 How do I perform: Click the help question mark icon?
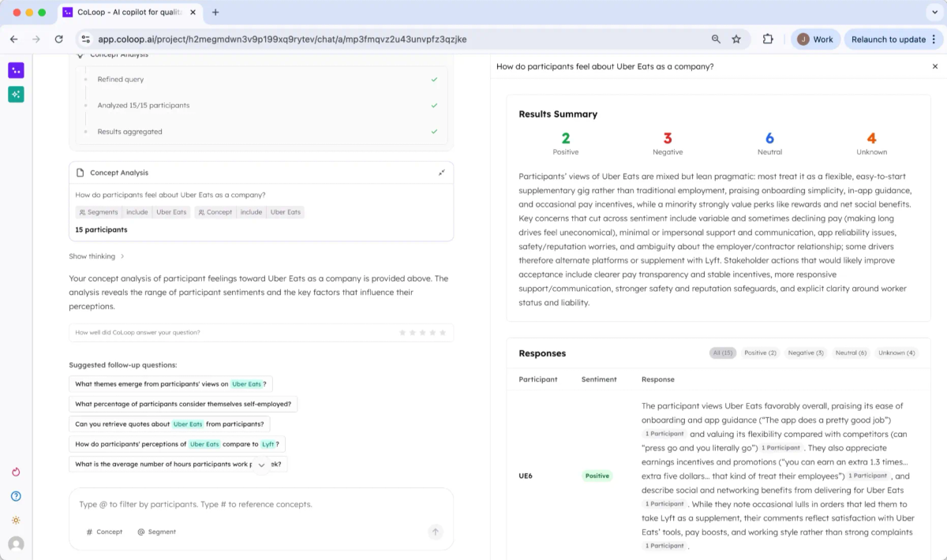coord(16,496)
